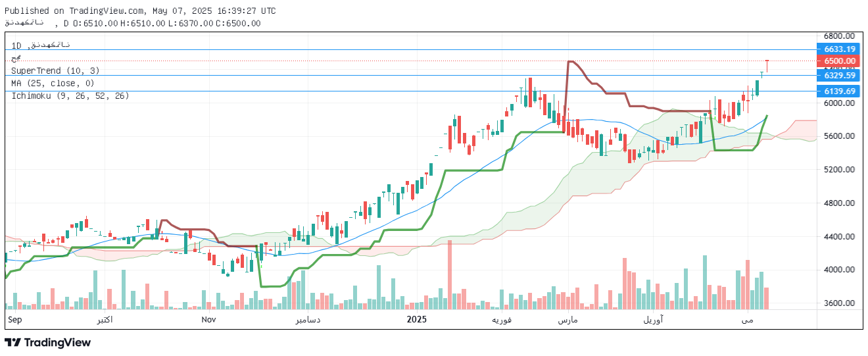This screenshot has width=868, height=356.
Task: Click the TradingView logo at the bottom
Action: (47, 342)
